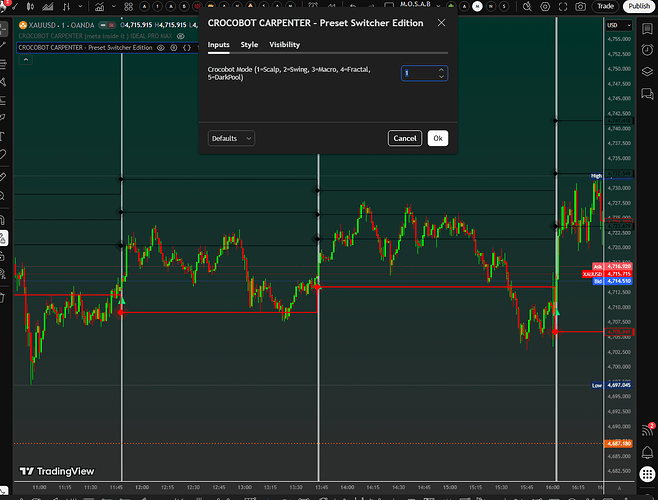Increase Crocobot Mode value with up arrow
The image size is (658, 500).
click(x=441, y=70)
